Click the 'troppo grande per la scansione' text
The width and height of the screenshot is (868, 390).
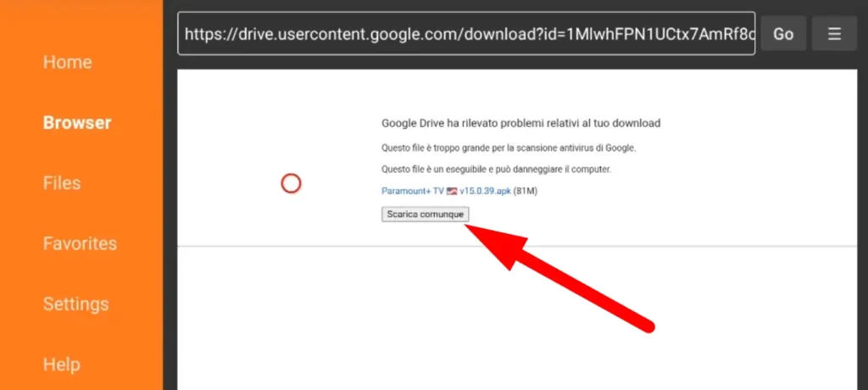tap(509, 148)
